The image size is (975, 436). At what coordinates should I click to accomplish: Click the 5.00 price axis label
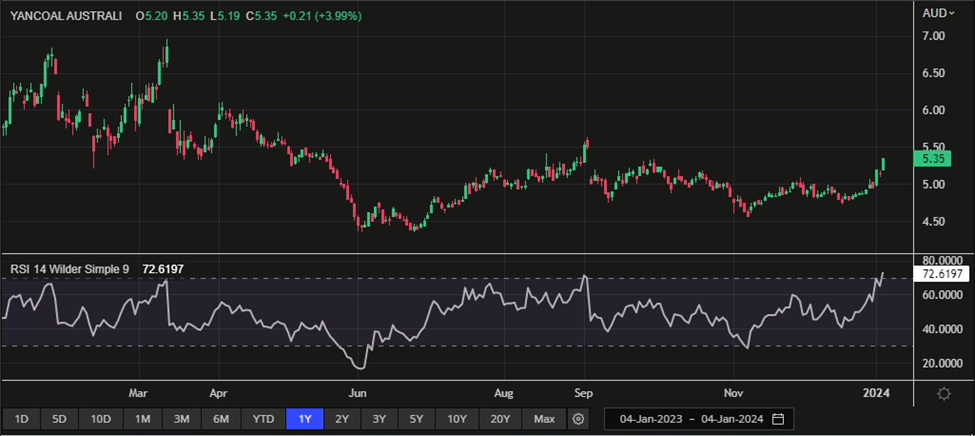coord(934,185)
